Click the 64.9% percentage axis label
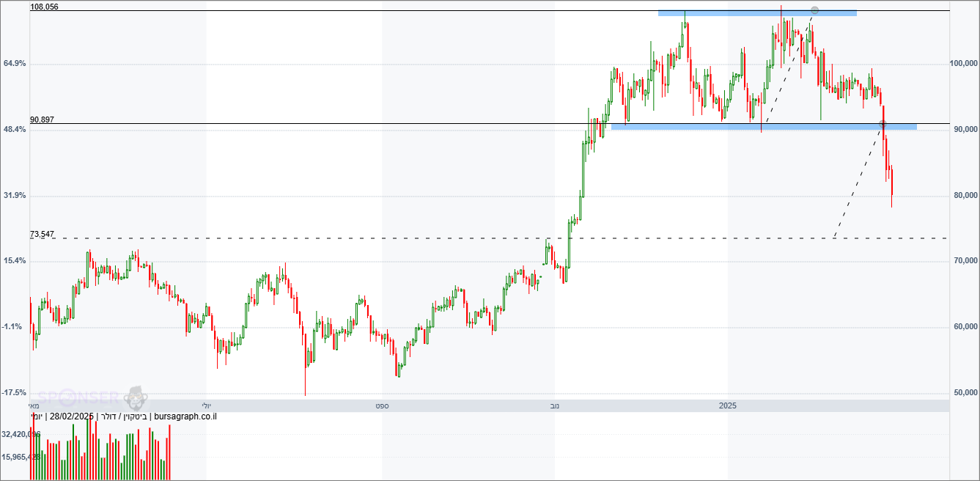Screen dimensions: 980x481 click(15, 64)
